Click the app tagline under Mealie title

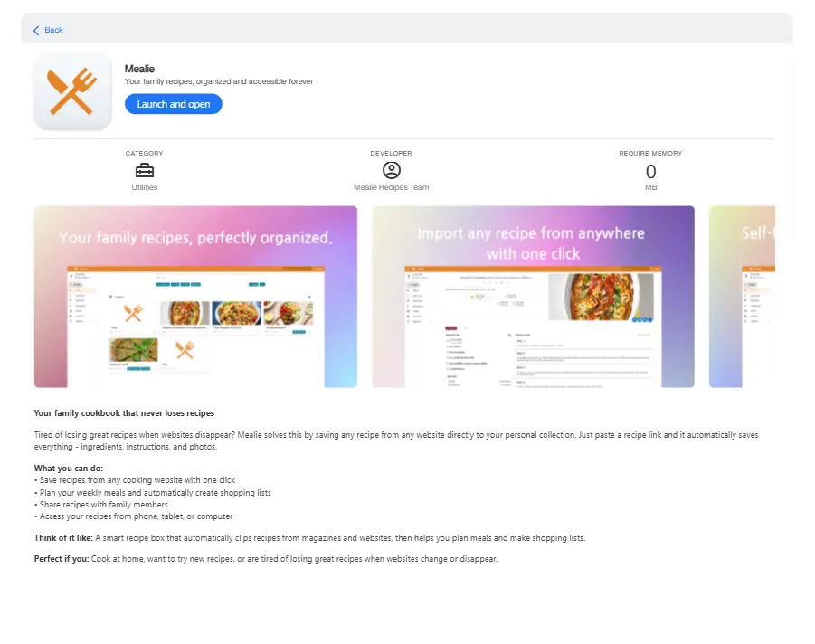tap(219, 81)
